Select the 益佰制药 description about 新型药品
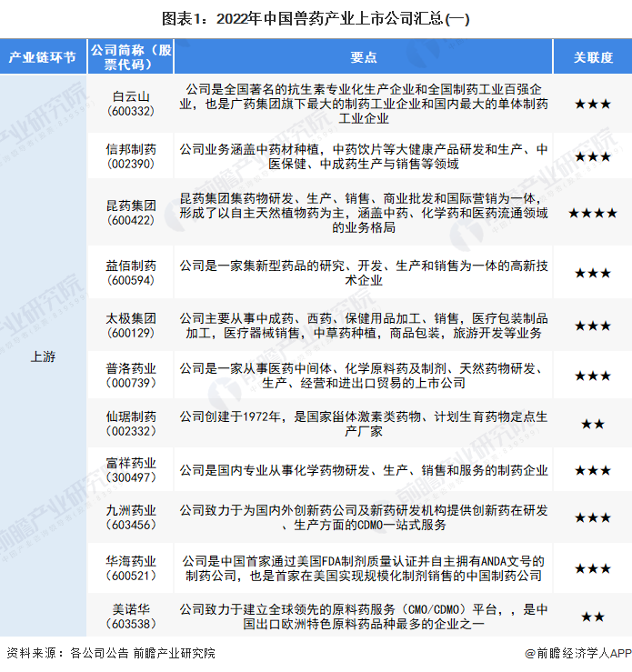This screenshot has width=632, height=672. click(x=364, y=273)
